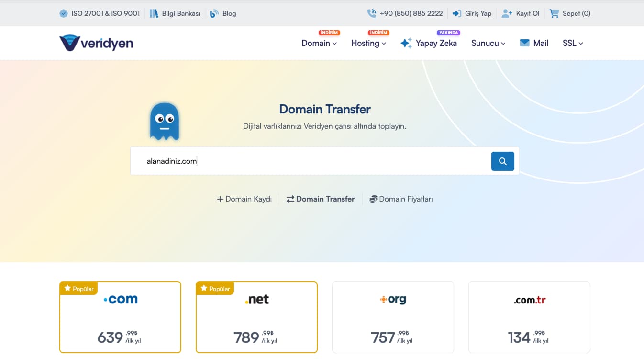The height and width of the screenshot is (359, 644).
Task: Click the 639 price on .com card
Action: [x=110, y=337]
